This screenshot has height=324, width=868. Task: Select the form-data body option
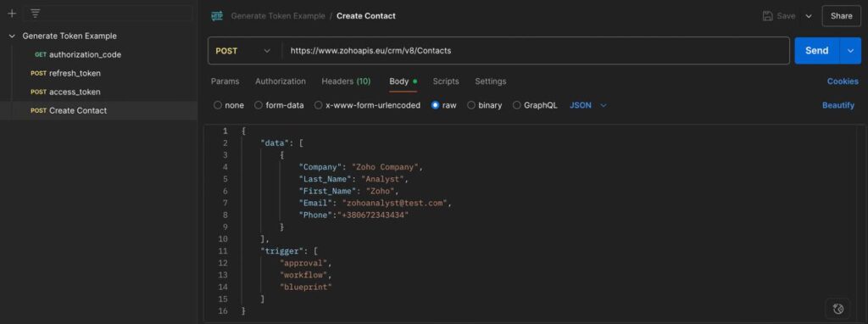[x=279, y=105]
